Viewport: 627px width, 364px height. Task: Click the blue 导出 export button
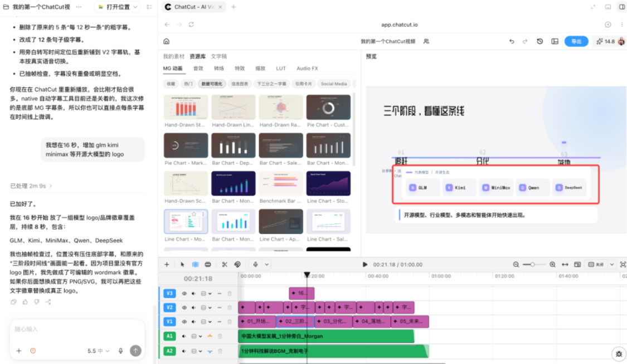click(576, 41)
